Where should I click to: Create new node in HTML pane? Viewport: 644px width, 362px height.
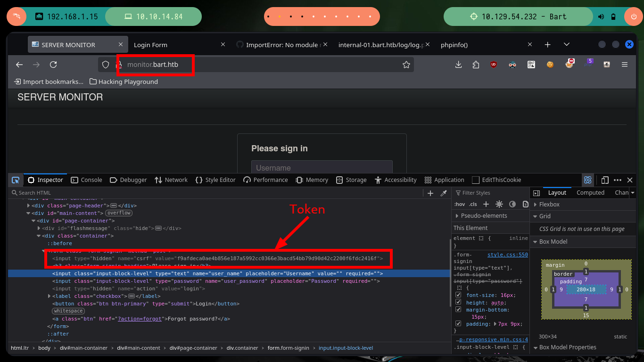click(430, 193)
